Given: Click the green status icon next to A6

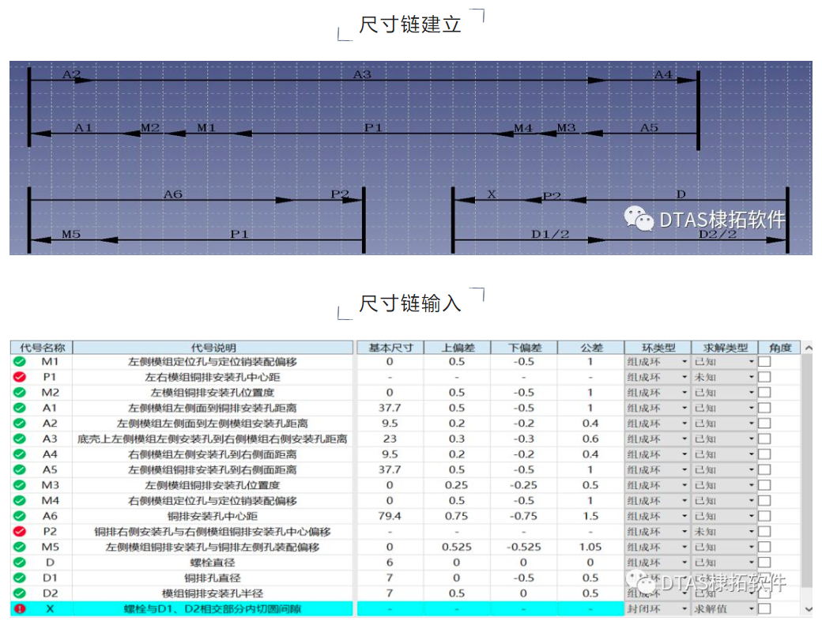Looking at the screenshot, I should point(19,516).
